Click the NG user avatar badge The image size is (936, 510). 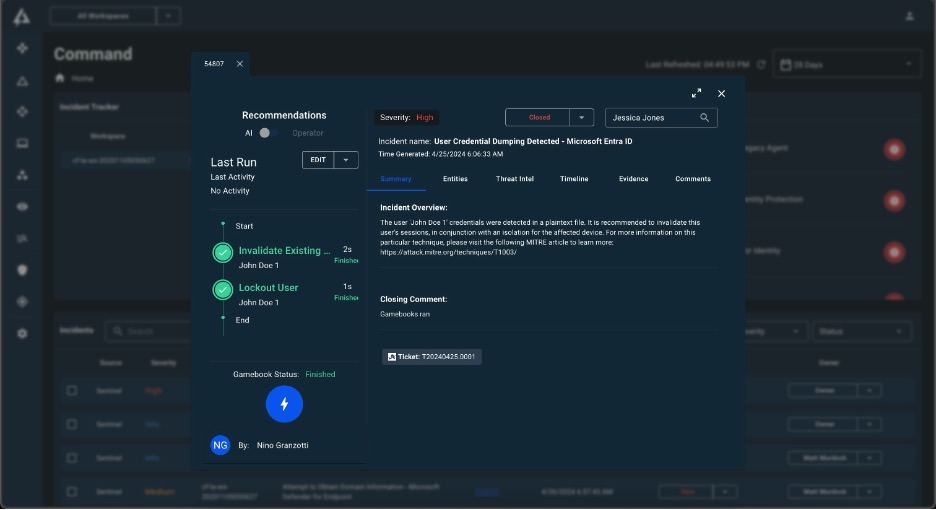(x=220, y=445)
